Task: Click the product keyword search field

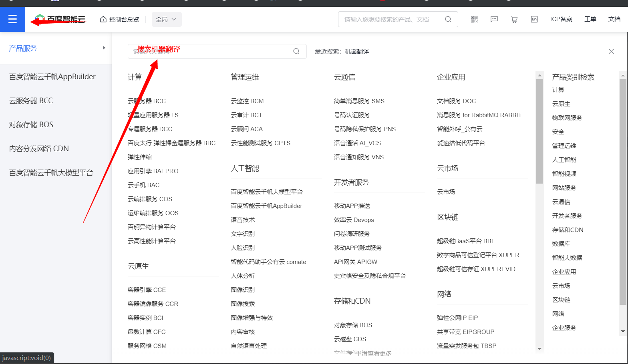Action: [217, 51]
